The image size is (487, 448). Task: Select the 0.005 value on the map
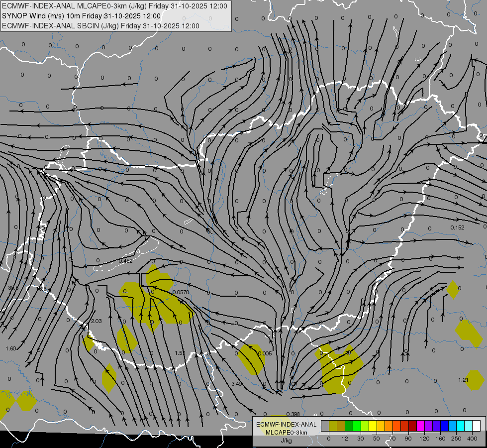pos(265,353)
